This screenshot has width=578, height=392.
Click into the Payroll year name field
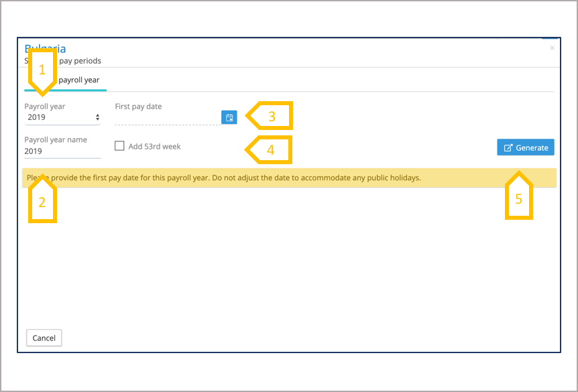click(x=62, y=151)
